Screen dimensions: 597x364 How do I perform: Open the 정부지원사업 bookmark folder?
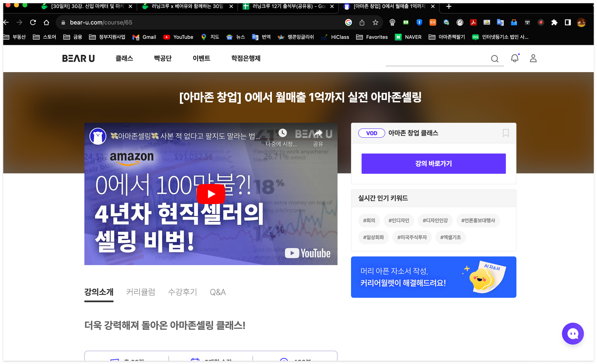tap(107, 37)
